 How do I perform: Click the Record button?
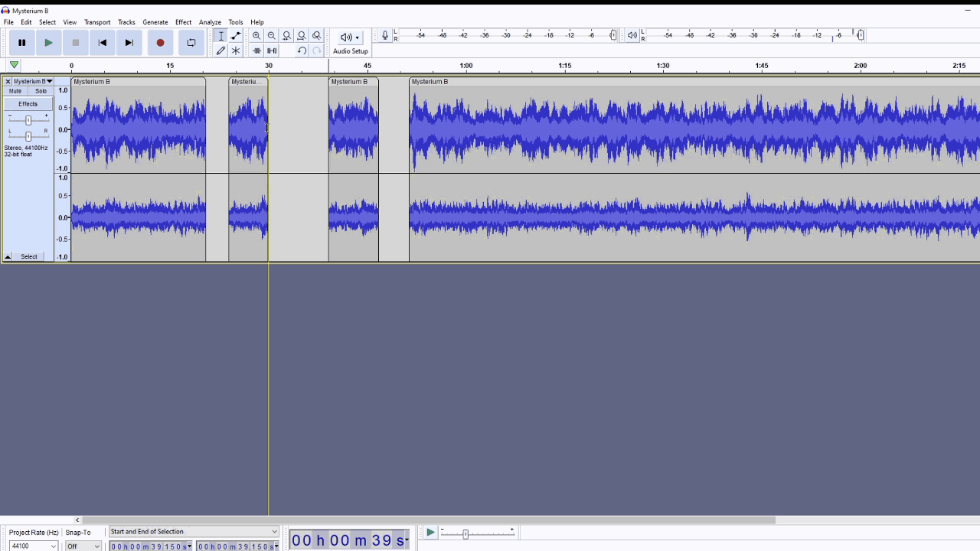(160, 43)
